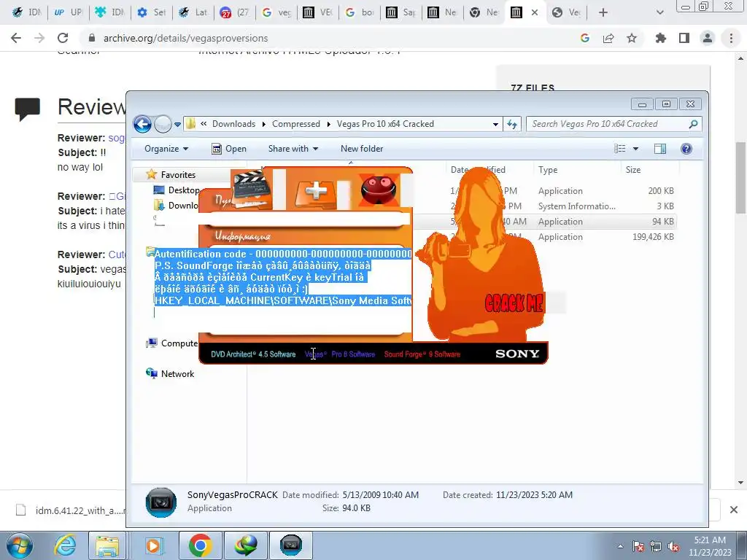747x560 pixels.
Task: Click Open in the Explorer toolbar
Action: [x=228, y=149]
